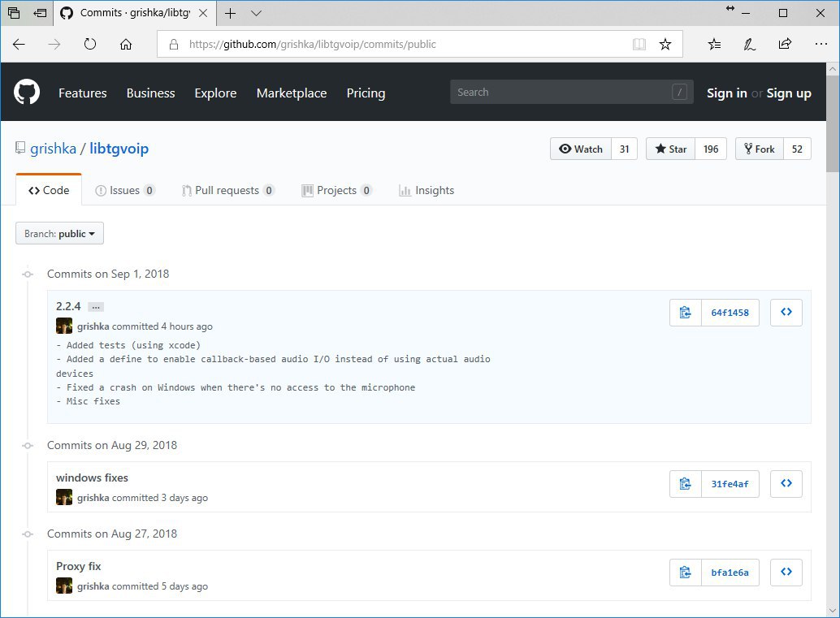Viewport: 840px width, 618px height.
Task: Click scrollbar down arrow at bottom
Action: [x=833, y=611]
